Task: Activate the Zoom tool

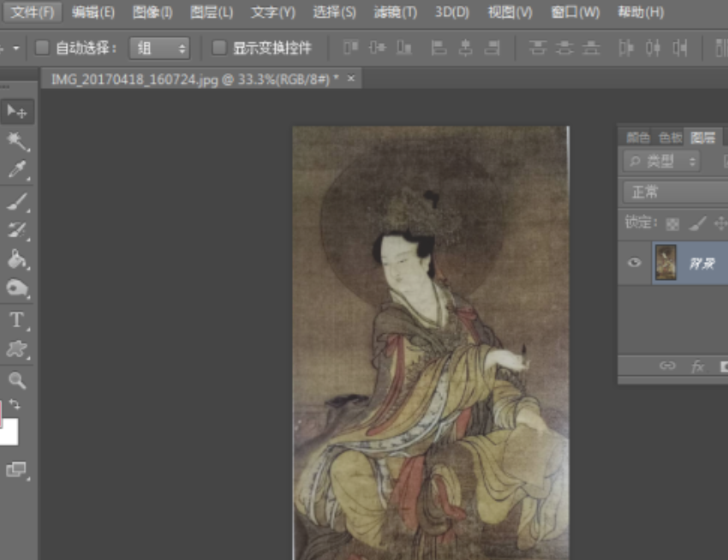Action: (17, 380)
